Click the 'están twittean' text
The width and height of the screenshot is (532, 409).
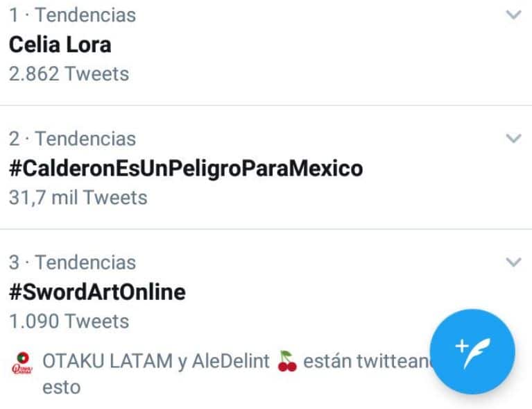coord(367,361)
